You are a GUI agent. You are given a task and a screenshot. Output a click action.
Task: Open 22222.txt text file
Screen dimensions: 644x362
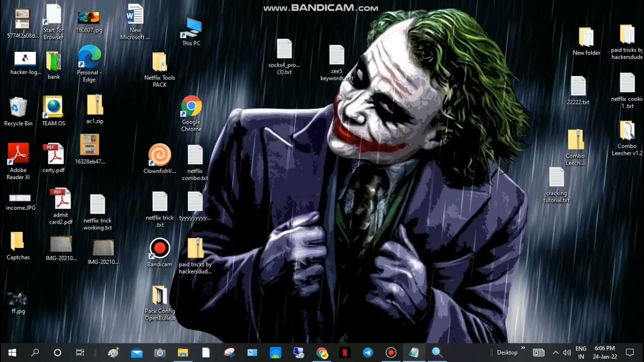tap(578, 90)
